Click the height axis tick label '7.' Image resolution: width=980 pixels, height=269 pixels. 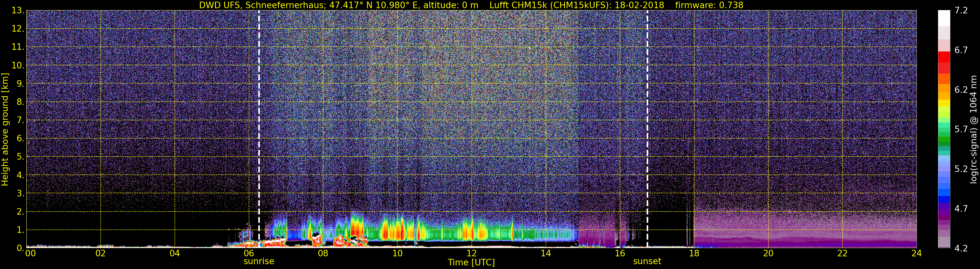coord(20,120)
